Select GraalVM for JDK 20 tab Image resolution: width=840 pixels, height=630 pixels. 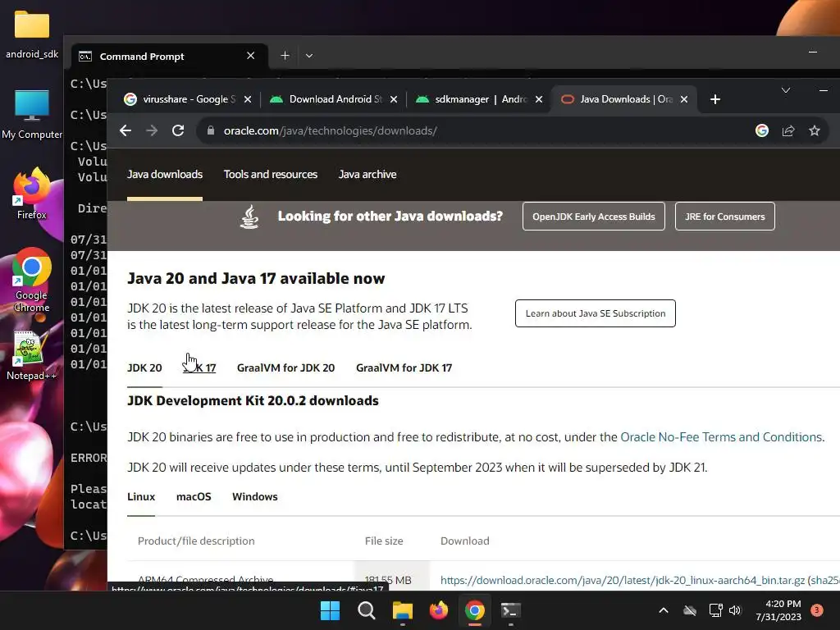coord(286,368)
